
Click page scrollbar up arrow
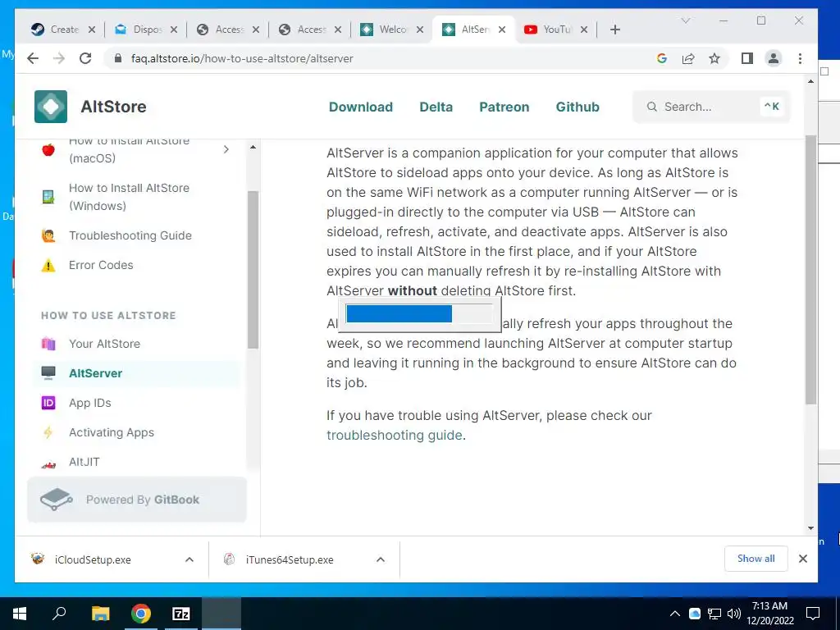810,81
